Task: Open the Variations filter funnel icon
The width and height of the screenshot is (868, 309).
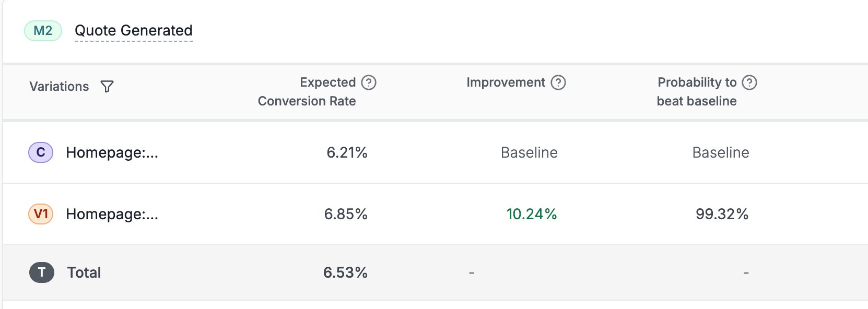Action: [x=107, y=87]
